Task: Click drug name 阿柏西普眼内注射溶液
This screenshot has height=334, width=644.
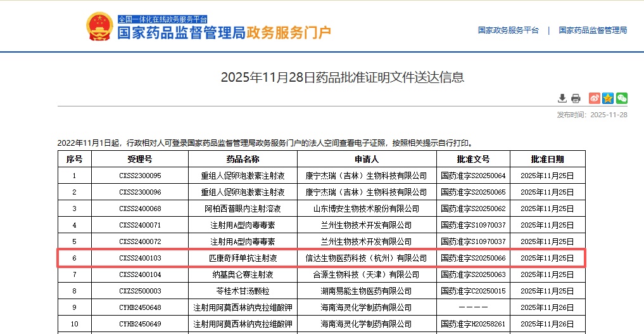Action: click(243, 209)
